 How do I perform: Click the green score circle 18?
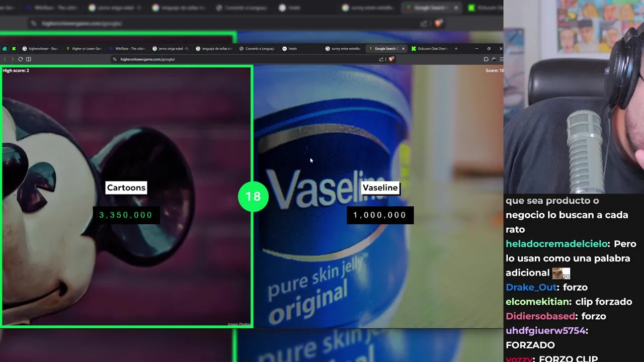tap(253, 196)
